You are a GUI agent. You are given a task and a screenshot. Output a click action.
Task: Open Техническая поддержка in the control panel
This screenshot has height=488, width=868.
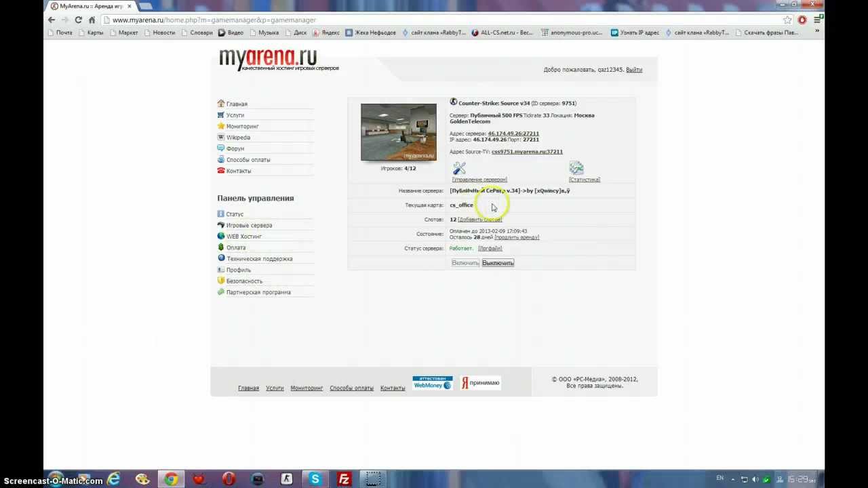pyautogui.click(x=260, y=259)
